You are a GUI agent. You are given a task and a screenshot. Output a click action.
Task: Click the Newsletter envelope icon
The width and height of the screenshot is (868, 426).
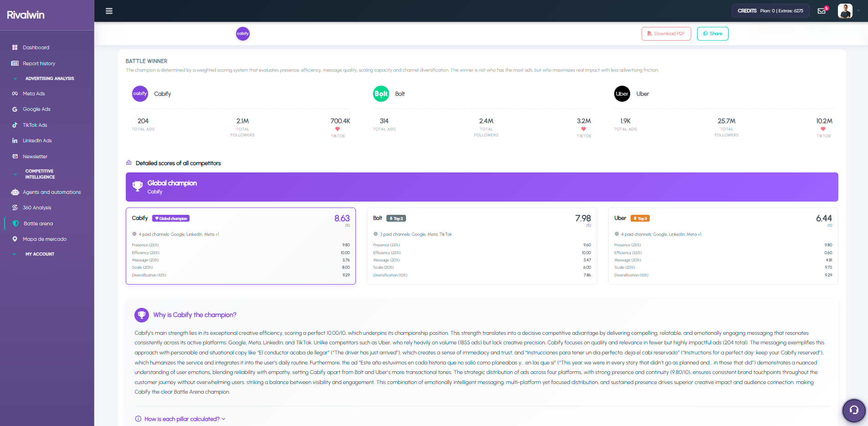(15, 156)
